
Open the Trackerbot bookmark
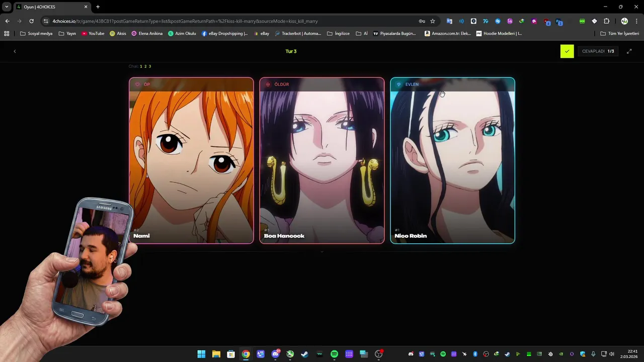coord(298,34)
